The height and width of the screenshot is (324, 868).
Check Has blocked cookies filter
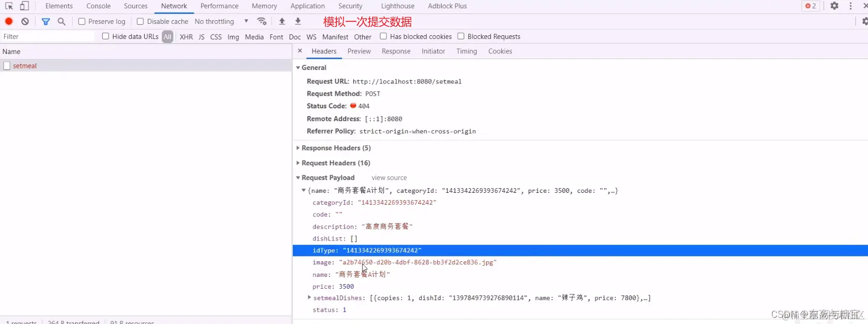click(x=383, y=36)
